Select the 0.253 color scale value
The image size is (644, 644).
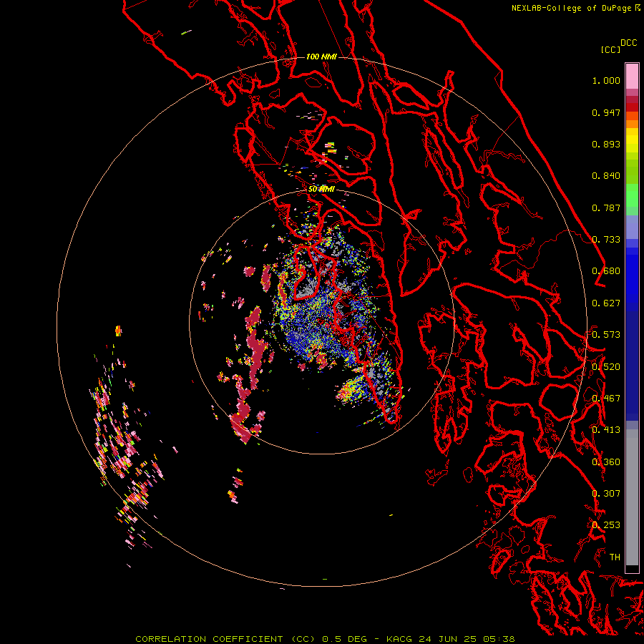point(606,525)
